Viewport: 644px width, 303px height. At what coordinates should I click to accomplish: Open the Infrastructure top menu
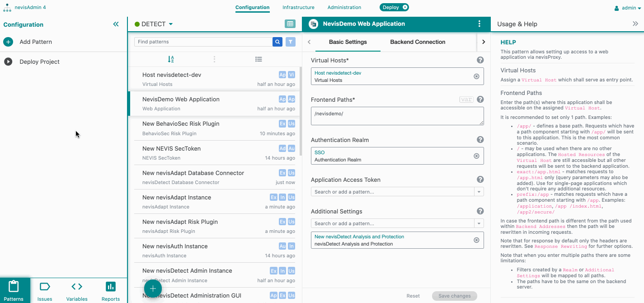point(298,7)
